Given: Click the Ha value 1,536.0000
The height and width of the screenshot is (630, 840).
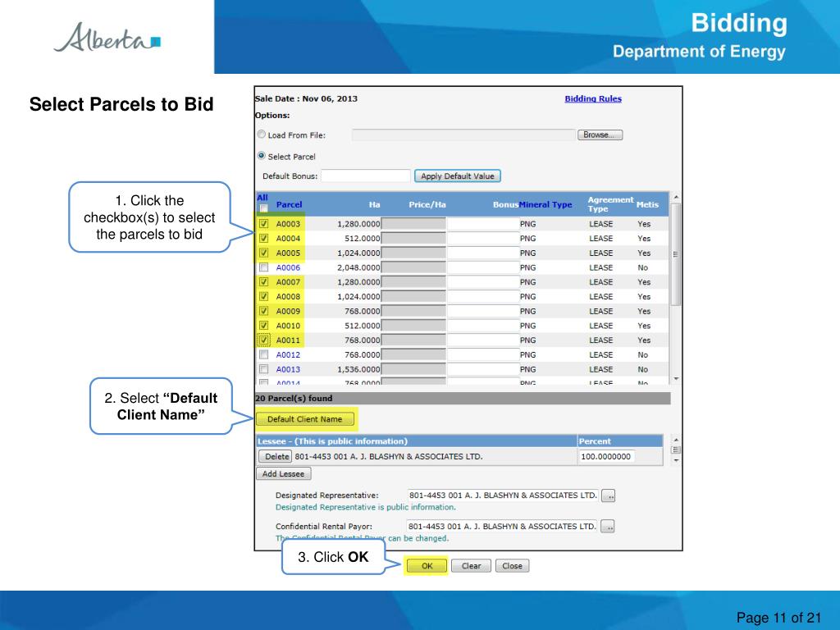Looking at the screenshot, I should (x=358, y=369).
